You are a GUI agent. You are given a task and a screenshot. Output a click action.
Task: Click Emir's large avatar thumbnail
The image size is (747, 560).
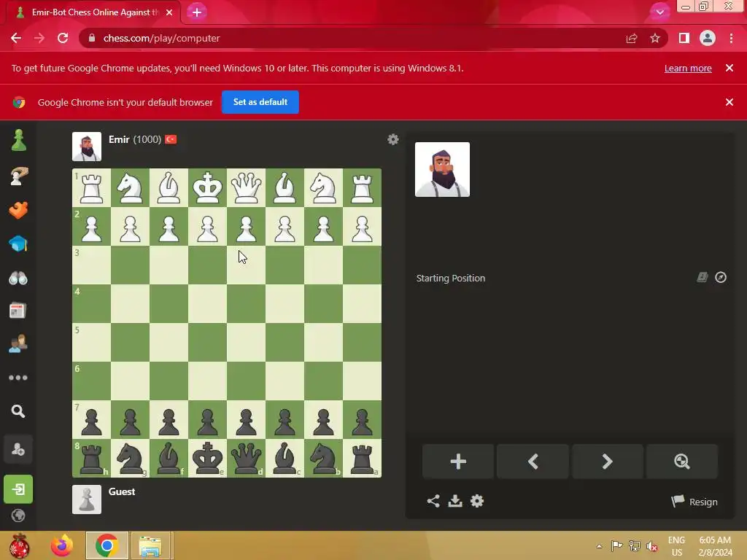tap(442, 169)
